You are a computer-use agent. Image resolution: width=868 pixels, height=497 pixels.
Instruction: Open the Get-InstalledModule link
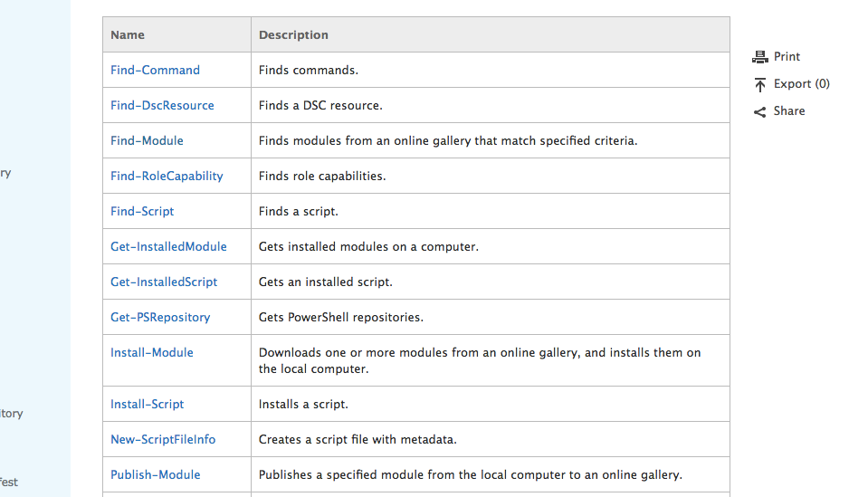(x=168, y=246)
